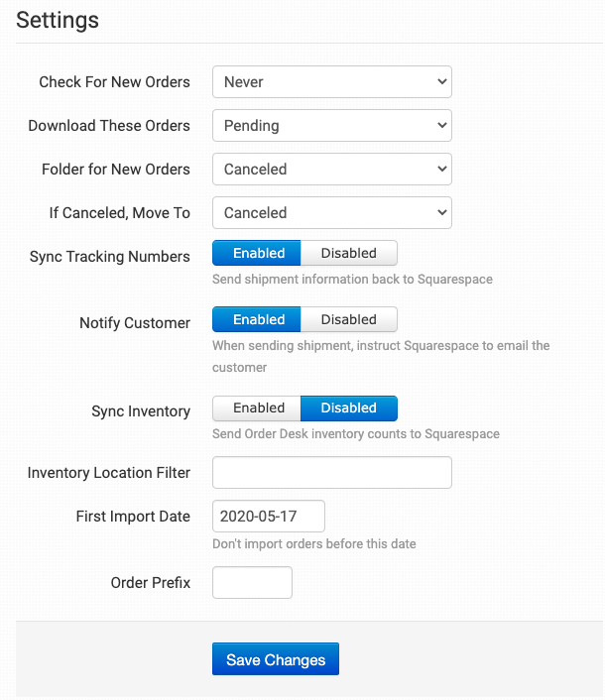Click the chevron on the Never dropdown
The image size is (605, 700).
click(x=441, y=82)
